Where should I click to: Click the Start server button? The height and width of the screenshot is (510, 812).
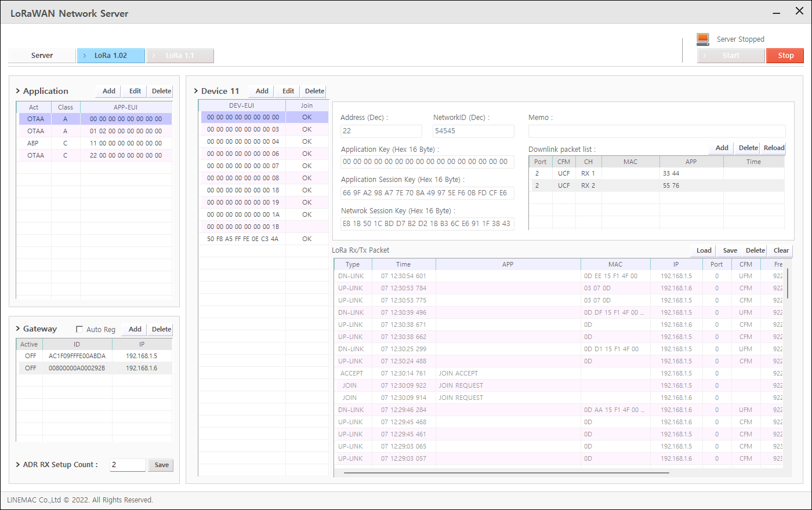(x=730, y=56)
